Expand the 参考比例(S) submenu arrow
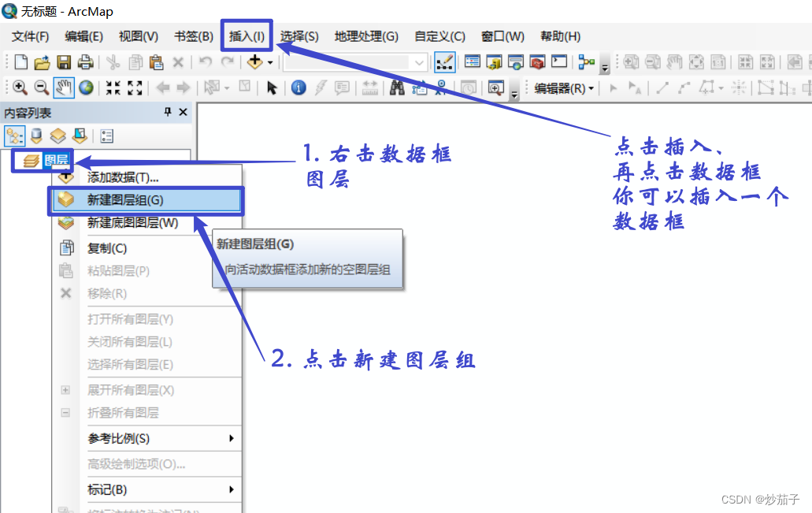812x513 pixels. (231, 438)
